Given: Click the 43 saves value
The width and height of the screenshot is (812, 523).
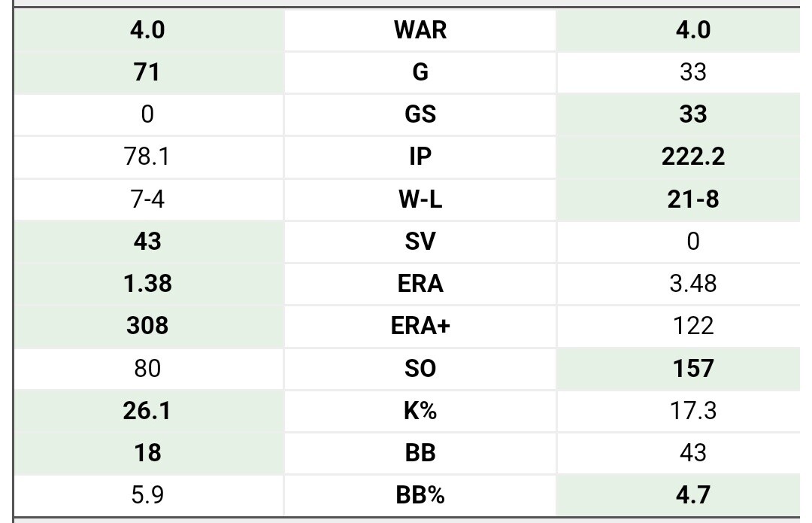Looking at the screenshot, I should (x=147, y=241).
